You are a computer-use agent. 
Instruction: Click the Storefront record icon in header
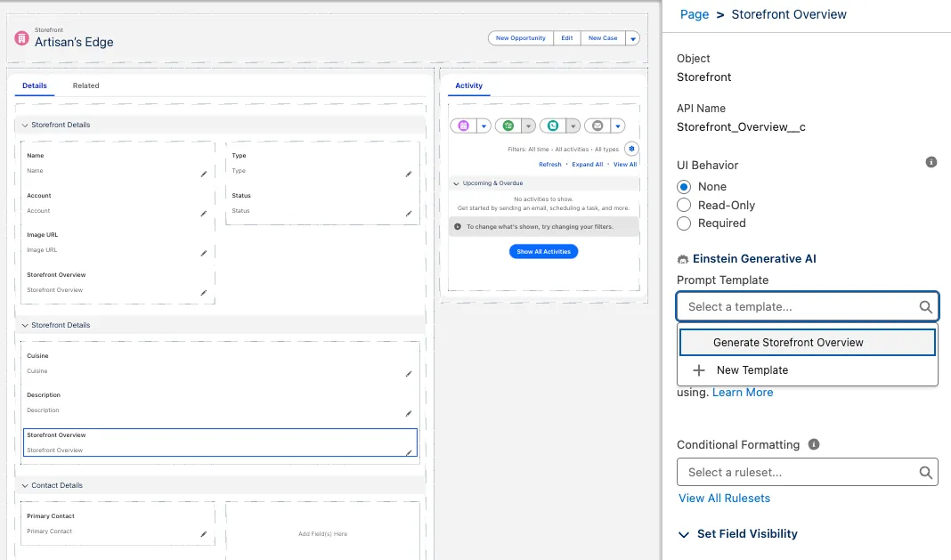click(21, 38)
